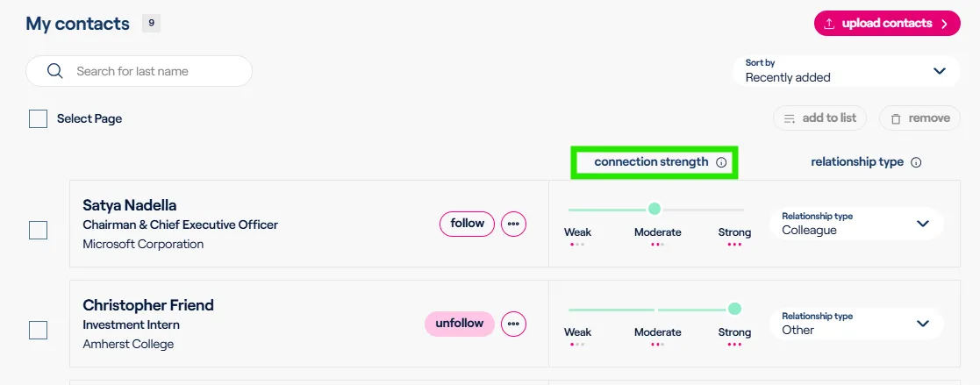Open more options for Christopher Friend
980x385 pixels.
pos(514,324)
